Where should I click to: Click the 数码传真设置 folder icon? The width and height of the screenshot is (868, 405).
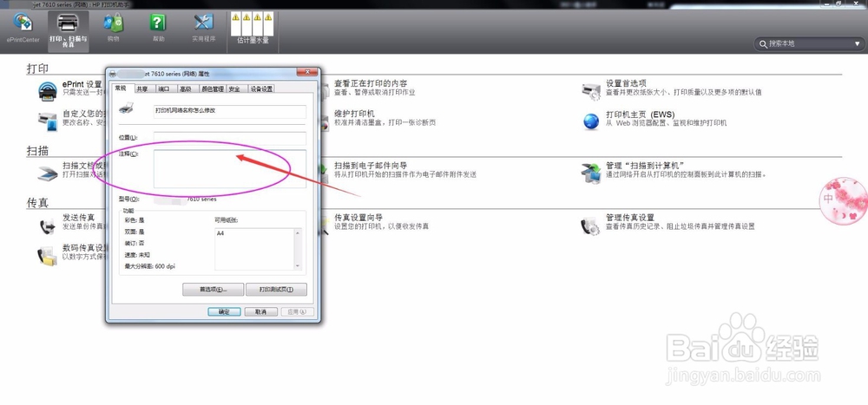(x=48, y=256)
